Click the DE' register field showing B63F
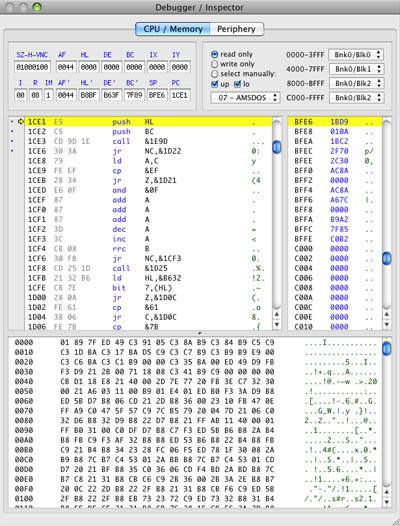The image size is (400, 526). (111, 95)
